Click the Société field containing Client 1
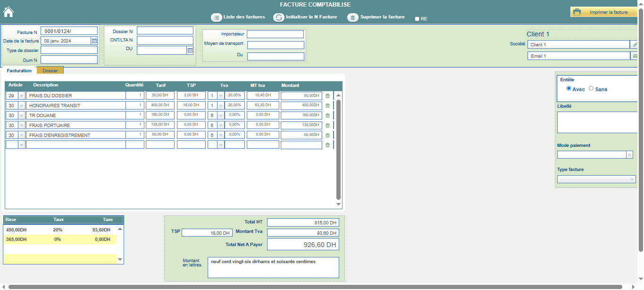Image resolution: width=644 pixels, height=290 pixels. [x=578, y=44]
